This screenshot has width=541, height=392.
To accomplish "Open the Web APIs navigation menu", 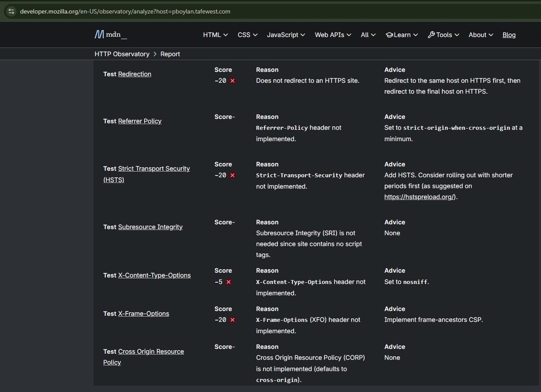I will click(333, 35).
